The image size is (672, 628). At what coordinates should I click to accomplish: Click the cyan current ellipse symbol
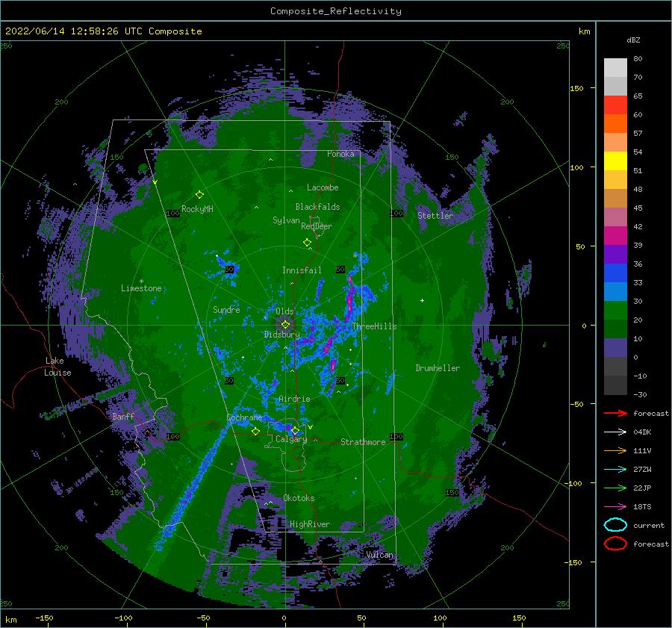[615, 525]
